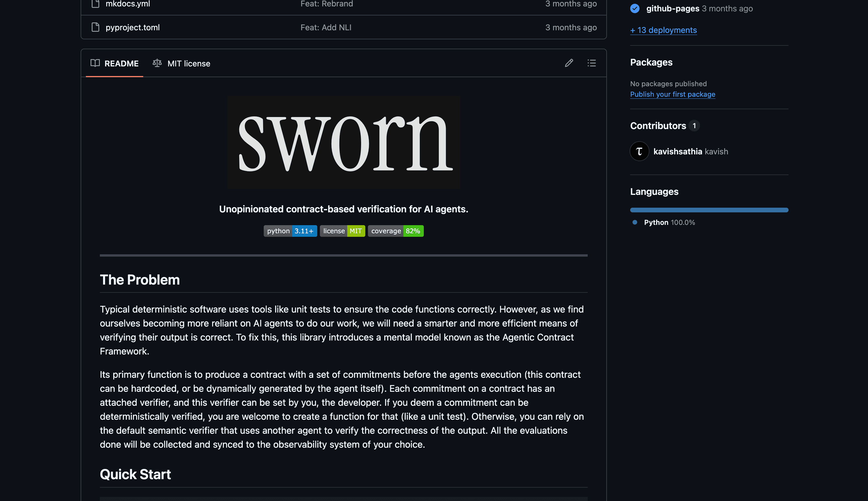Click the file icon next to mkdocs.yml
868x501 pixels.
pyautogui.click(x=95, y=4)
